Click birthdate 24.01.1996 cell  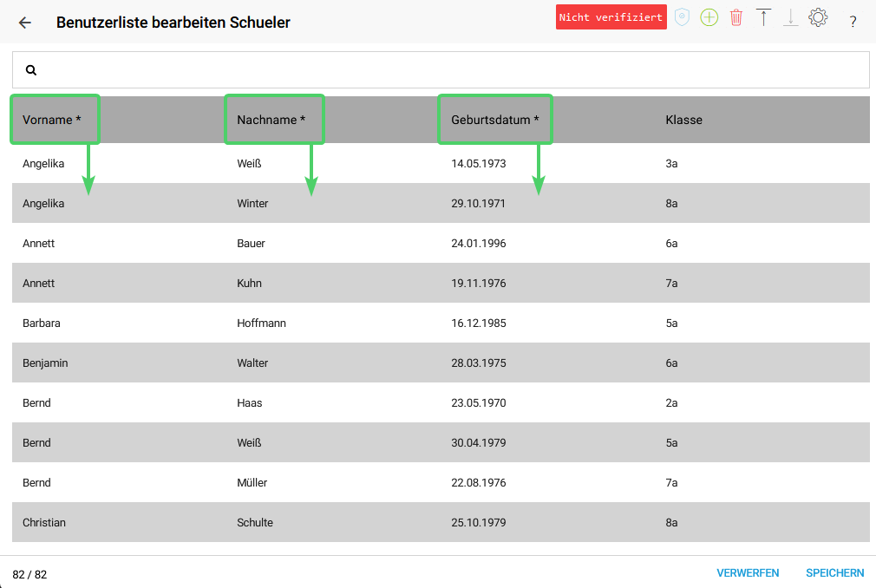click(x=479, y=243)
